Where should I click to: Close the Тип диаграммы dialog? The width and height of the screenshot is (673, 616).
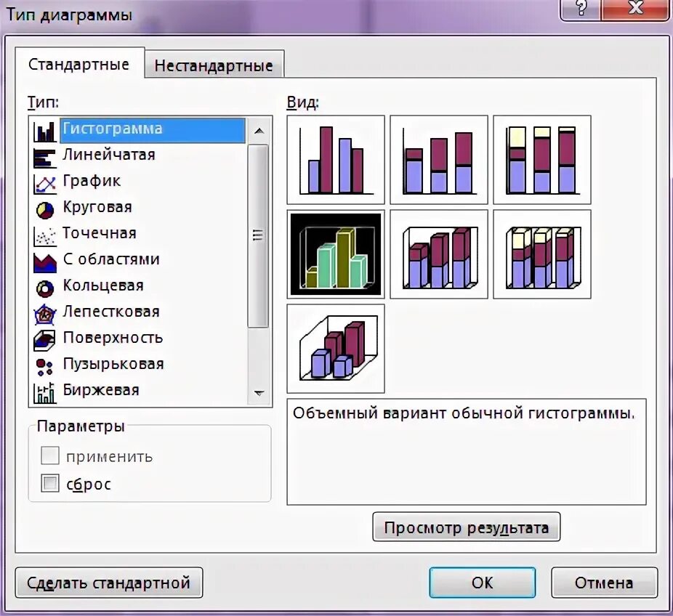click(x=635, y=9)
